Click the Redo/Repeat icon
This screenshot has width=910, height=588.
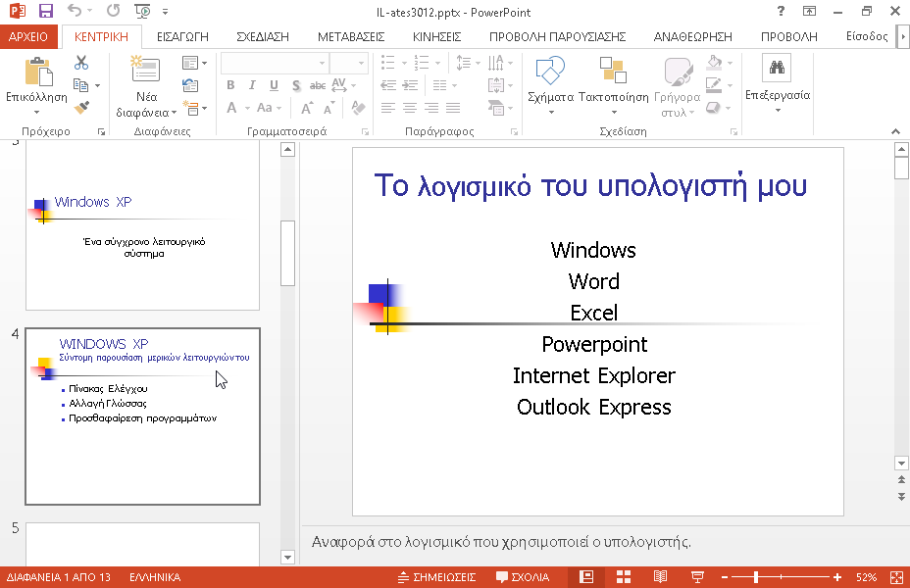tap(113, 11)
